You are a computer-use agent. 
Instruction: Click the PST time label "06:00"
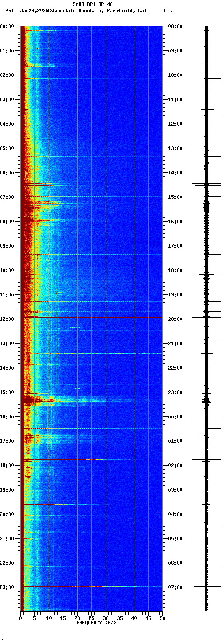pyautogui.click(x=7, y=172)
